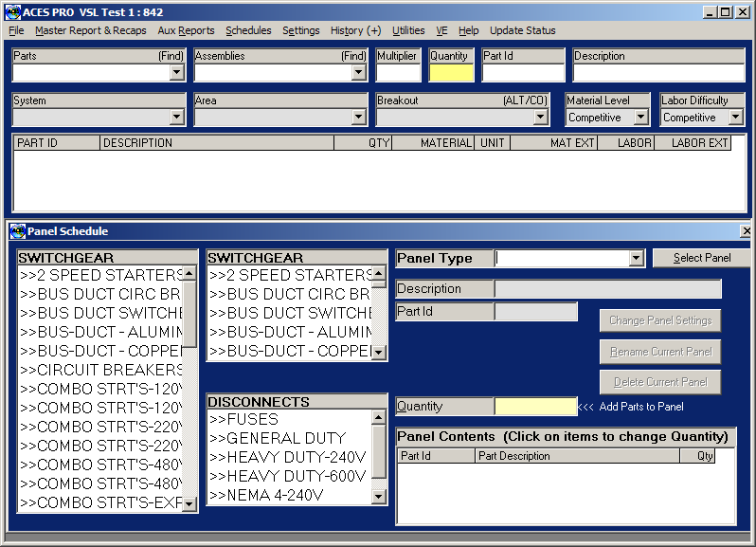The height and width of the screenshot is (547, 756).
Task: Click the yellow panel Quantity field
Action: (535, 406)
